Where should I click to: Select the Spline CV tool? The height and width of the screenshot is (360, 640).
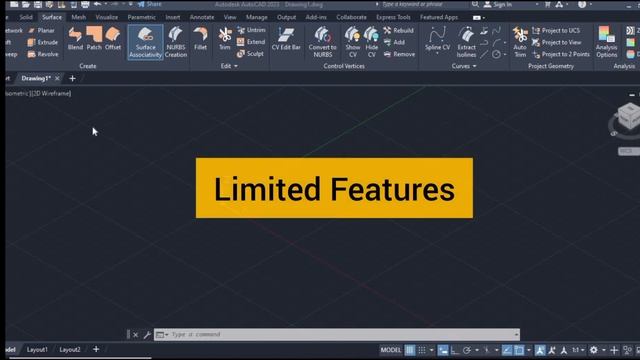click(437, 38)
